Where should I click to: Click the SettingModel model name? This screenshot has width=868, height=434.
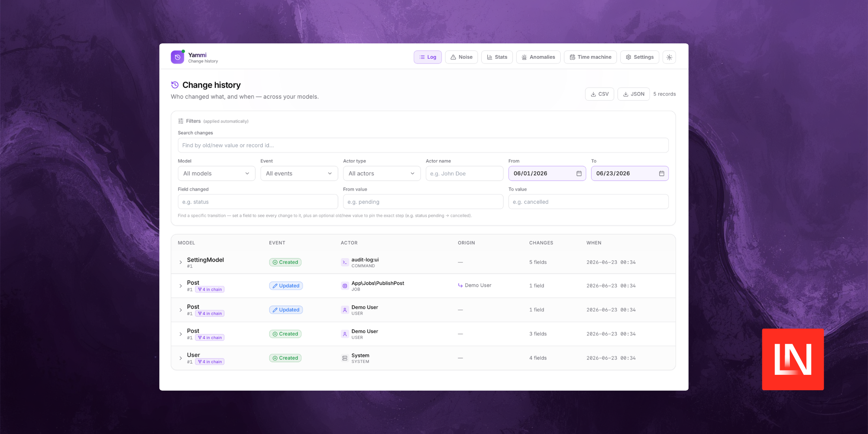205,260
